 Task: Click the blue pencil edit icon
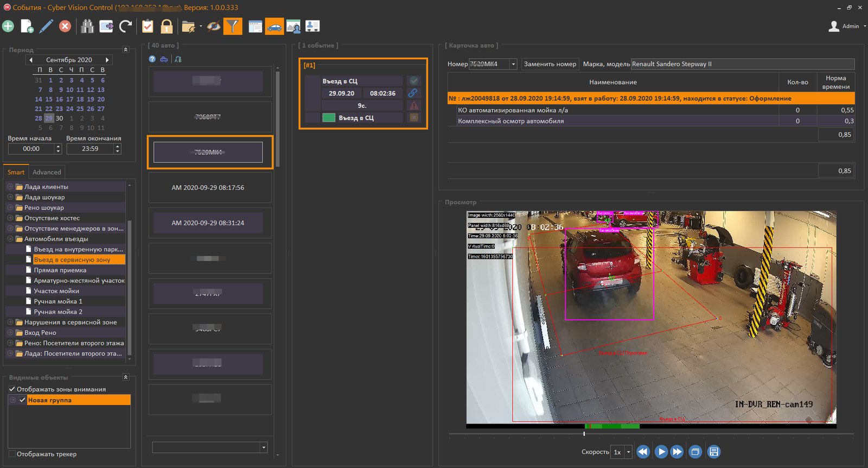pos(46,26)
